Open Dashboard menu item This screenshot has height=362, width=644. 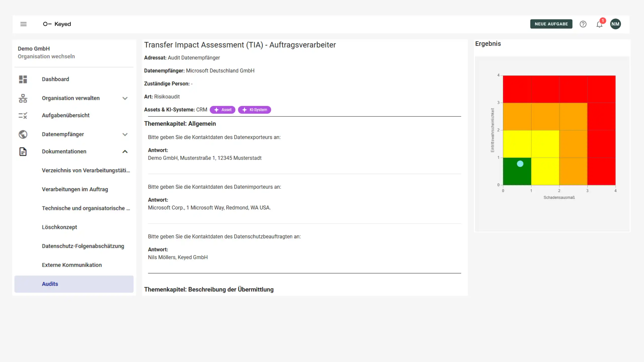click(74, 79)
